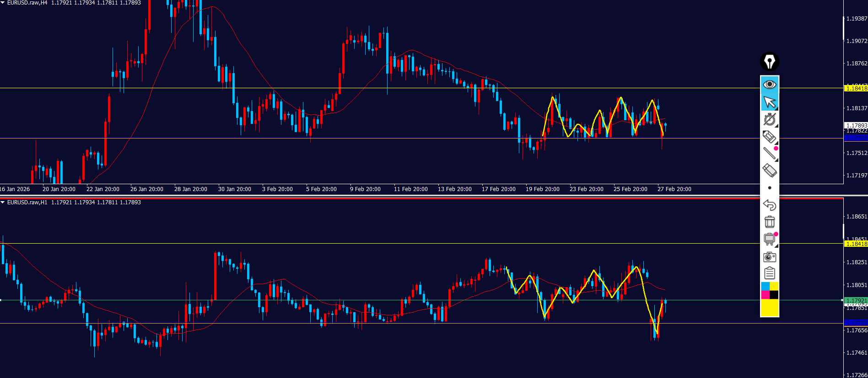This screenshot has width=868, height=378.
Task: Click the crossed-out stopwatch icon
Action: pyautogui.click(x=770, y=119)
